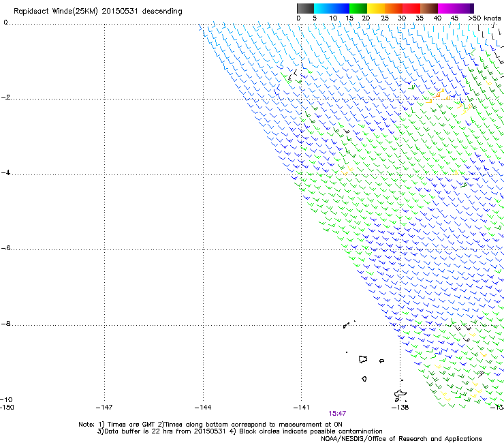Viewport: 504px width, 443px height.
Task: Click the '0' latitude label at top left
Action: [x=5, y=22]
